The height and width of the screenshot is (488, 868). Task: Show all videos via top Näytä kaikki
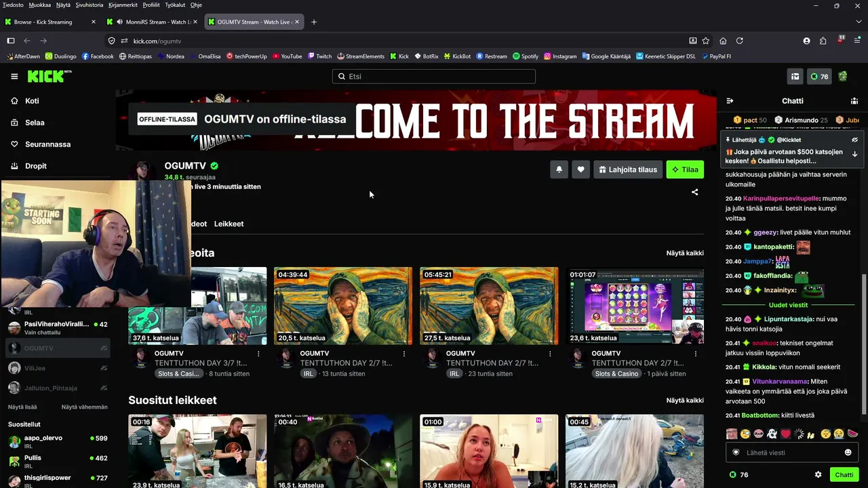click(x=685, y=253)
